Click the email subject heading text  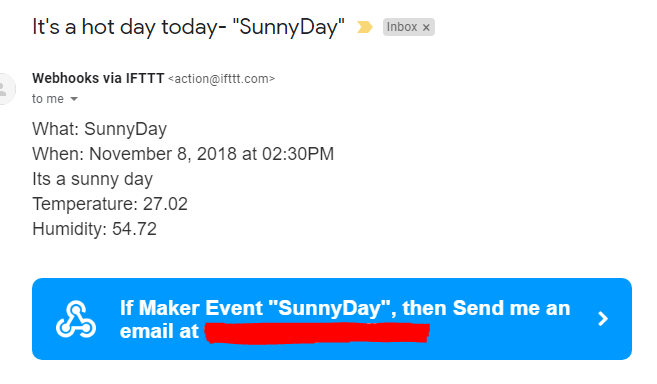click(188, 27)
